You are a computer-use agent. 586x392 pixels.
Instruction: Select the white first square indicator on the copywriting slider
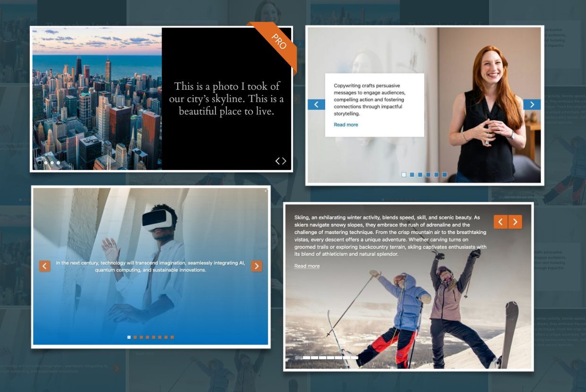[404, 175]
